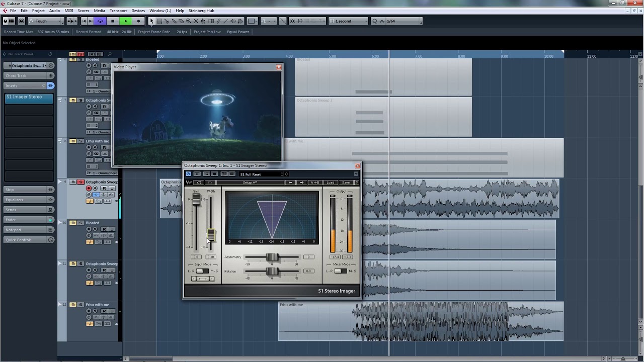
Task: Click the Width value field 0.40
Action: [211, 257]
